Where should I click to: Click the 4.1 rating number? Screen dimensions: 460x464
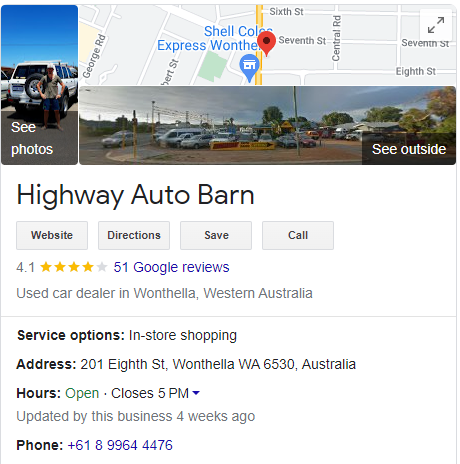(x=26, y=267)
